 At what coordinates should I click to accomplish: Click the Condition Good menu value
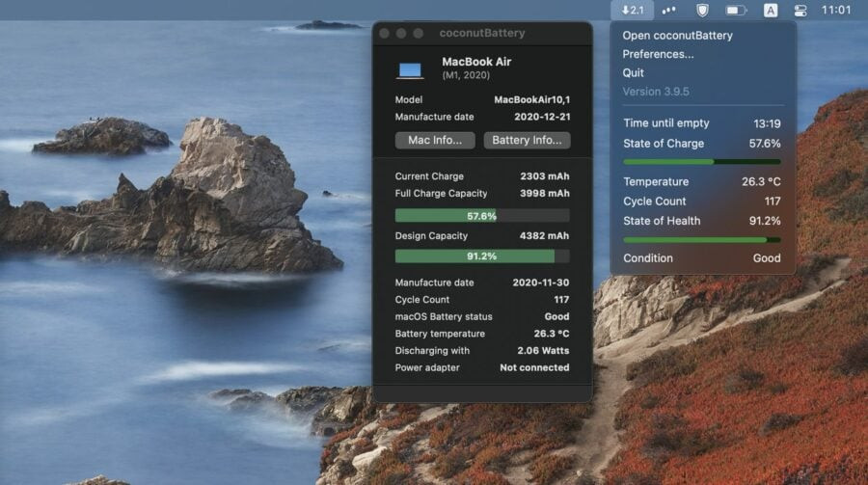pos(767,258)
